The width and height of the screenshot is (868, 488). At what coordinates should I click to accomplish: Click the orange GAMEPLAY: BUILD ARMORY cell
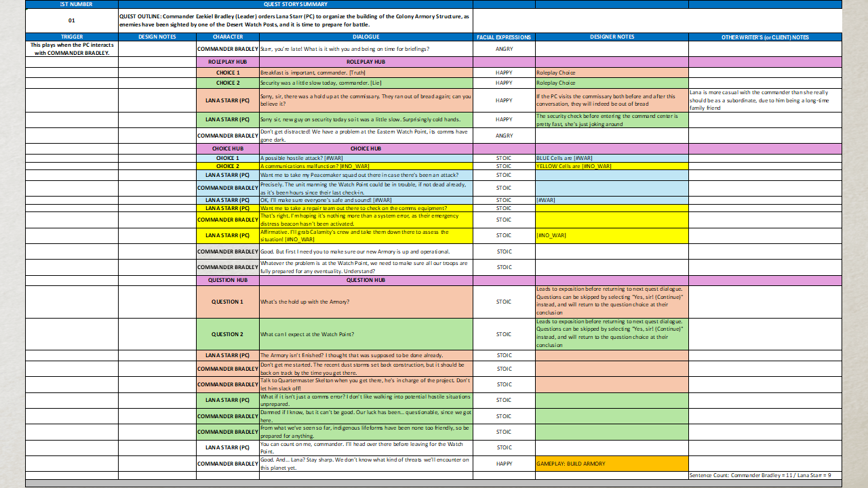click(x=612, y=464)
